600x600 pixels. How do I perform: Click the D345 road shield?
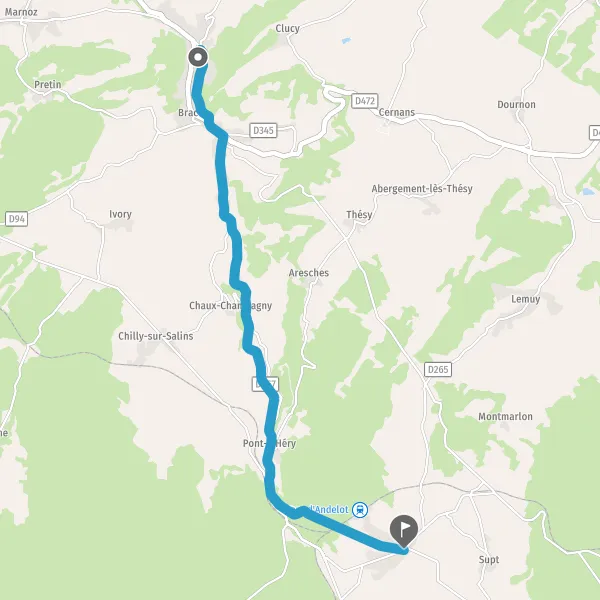263,130
